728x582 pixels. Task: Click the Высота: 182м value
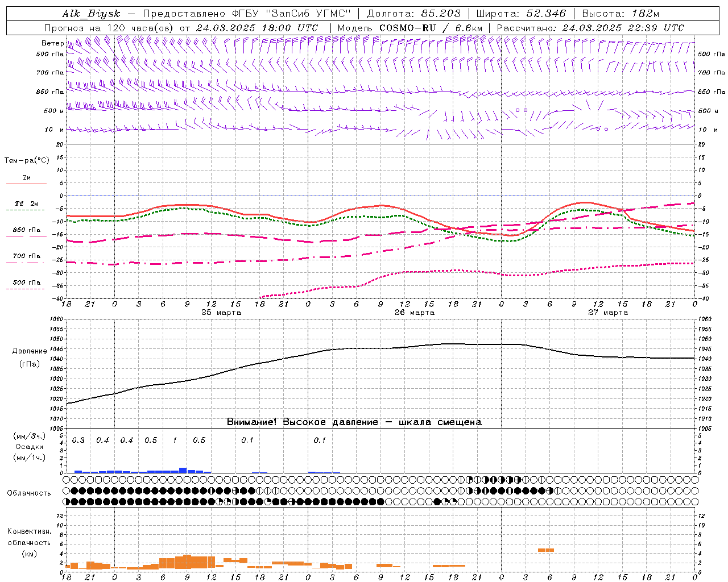coord(621,14)
